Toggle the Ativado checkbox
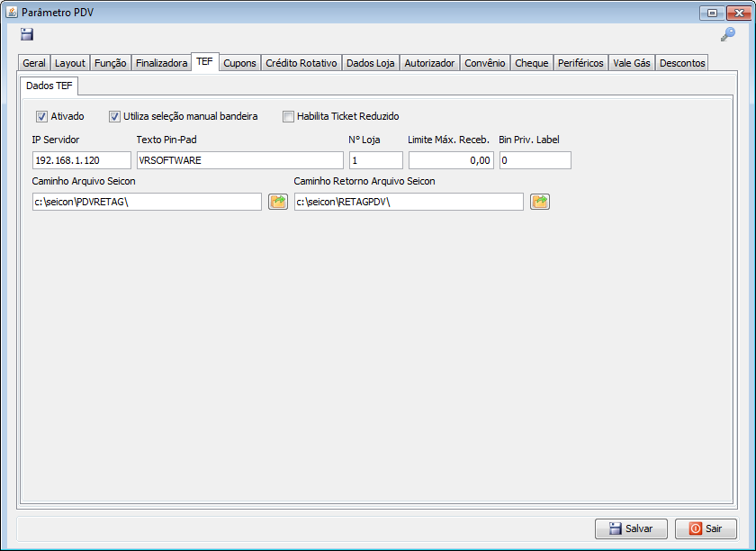The height and width of the screenshot is (551, 756). point(42,116)
